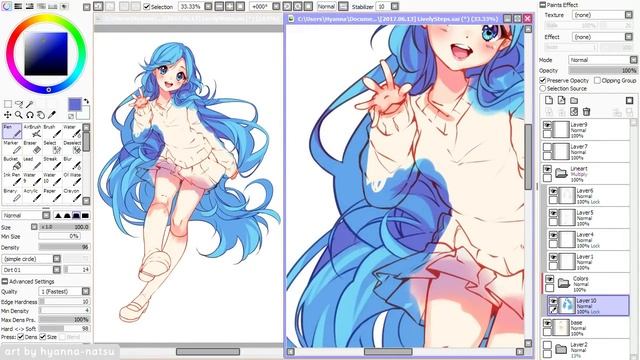This screenshot has height=360, width=640.
Task: Click the foreground color swatch
Action: (75, 104)
